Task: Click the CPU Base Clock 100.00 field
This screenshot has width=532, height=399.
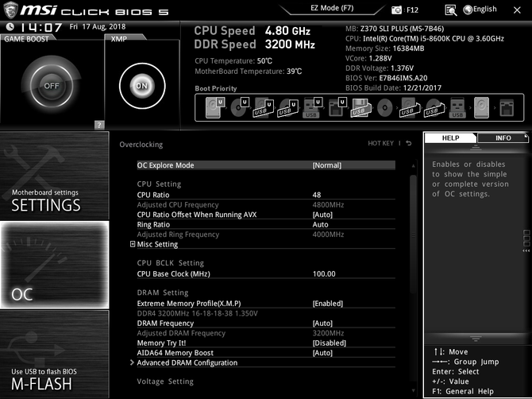Action: [324, 273]
